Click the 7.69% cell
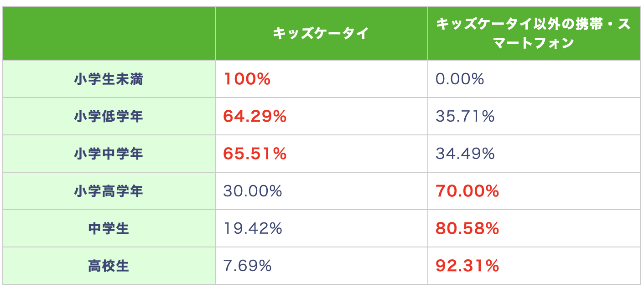Screen dimensions: 644x288 (x=247, y=266)
